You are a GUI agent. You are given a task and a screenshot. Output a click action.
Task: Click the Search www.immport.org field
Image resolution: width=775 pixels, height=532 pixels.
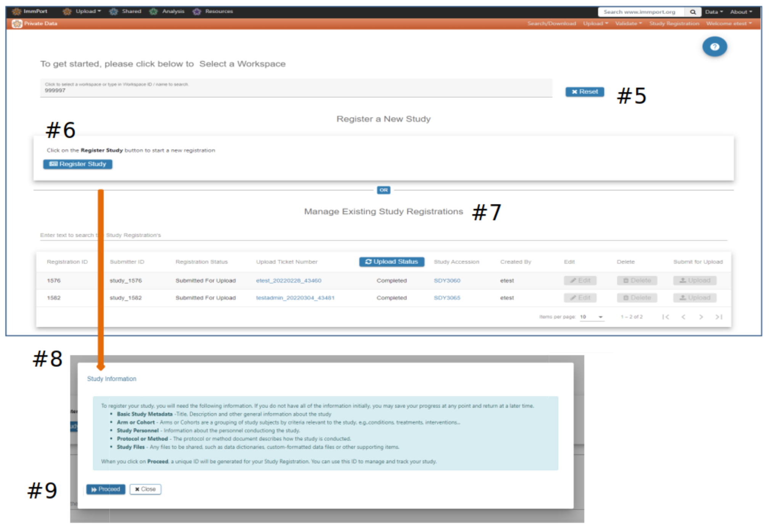(642, 12)
